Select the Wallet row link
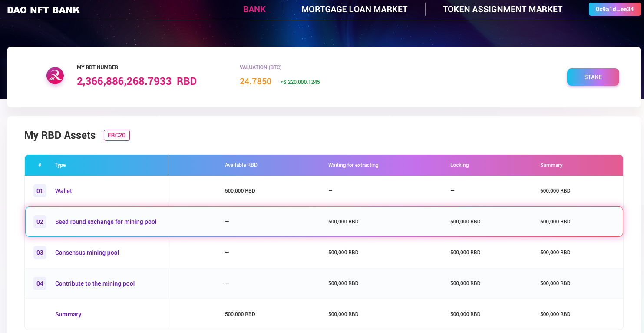Image resolution: width=644 pixels, height=333 pixels. 63,191
